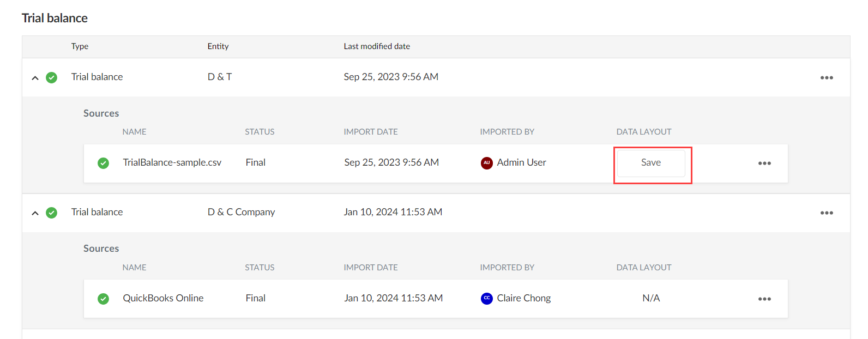Screen dimensions: 868x339
Task: Open the options menu for the D & T row
Action: coord(827,77)
